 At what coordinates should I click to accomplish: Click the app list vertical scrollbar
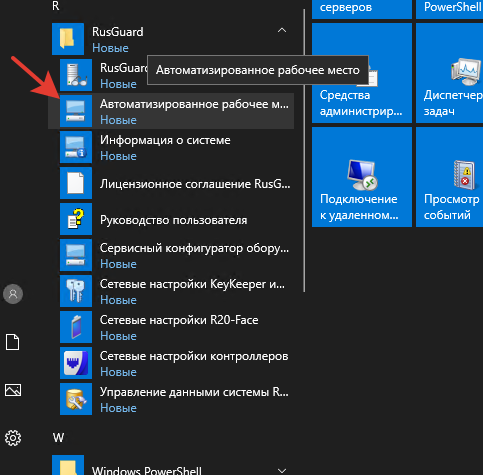coord(304,150)
